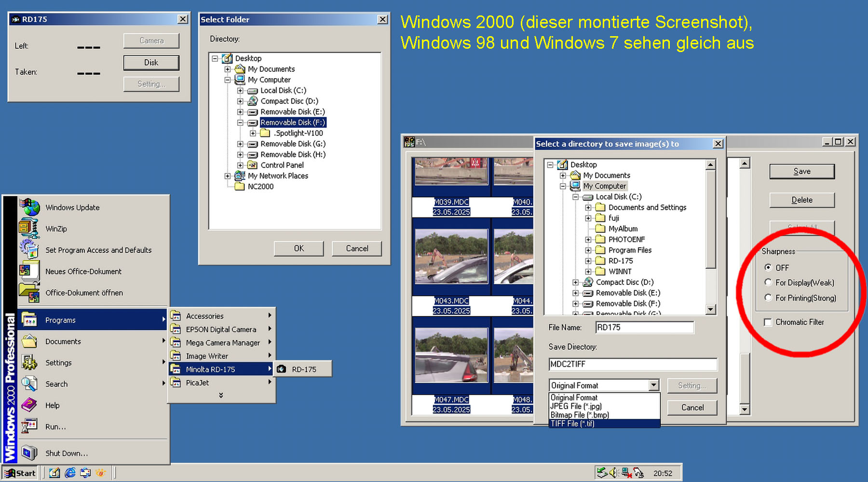The image size is (868, 482).
Task: Select NC2000 folder in Select Folder tree
Action: tap(260, 187)
